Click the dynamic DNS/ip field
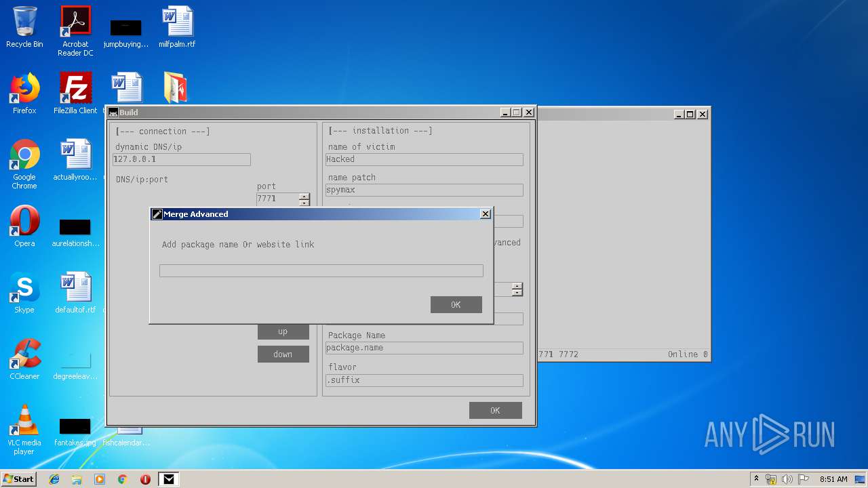This screenshot has width=868, height=488. tap(182, 159)
